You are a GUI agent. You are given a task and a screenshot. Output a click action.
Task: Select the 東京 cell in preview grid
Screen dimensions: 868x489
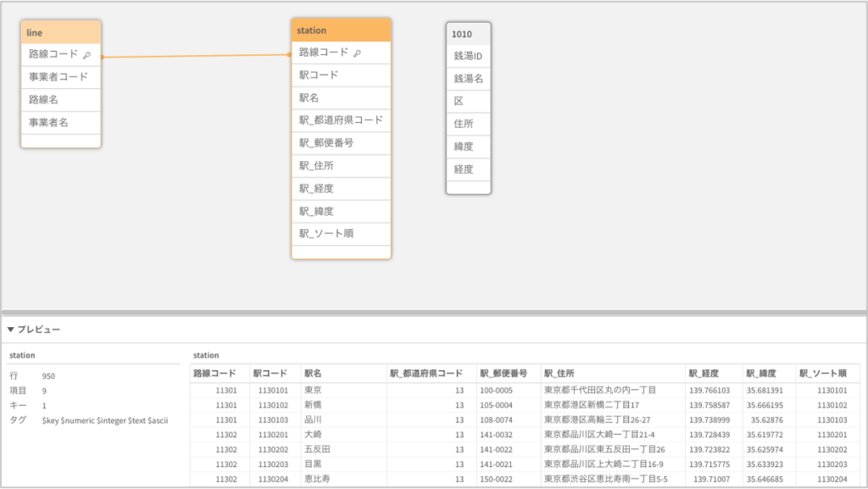pyautogui.click(x=312, y=390)
